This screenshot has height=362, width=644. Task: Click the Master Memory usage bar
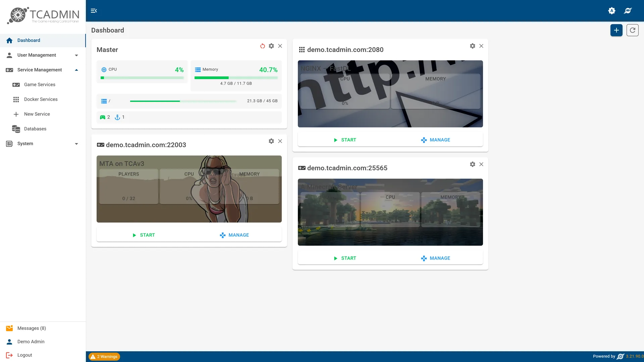click(x=236, y=78)
